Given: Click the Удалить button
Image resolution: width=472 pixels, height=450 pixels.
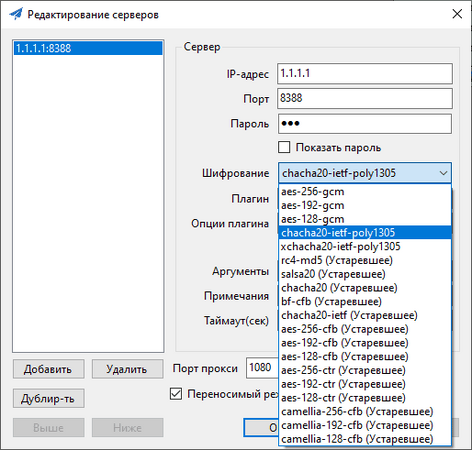Looking at the screenshot, I should point(127,369).
